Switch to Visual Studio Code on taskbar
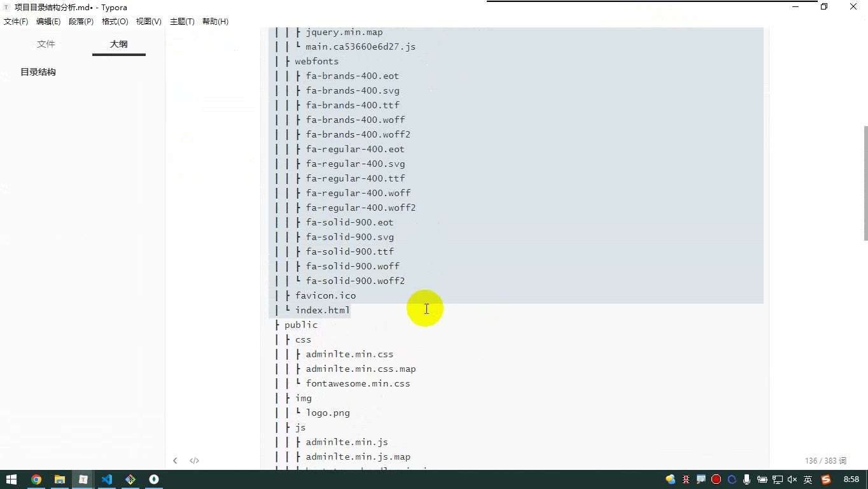Screen dimensions: 868x489 coord(107,479)
